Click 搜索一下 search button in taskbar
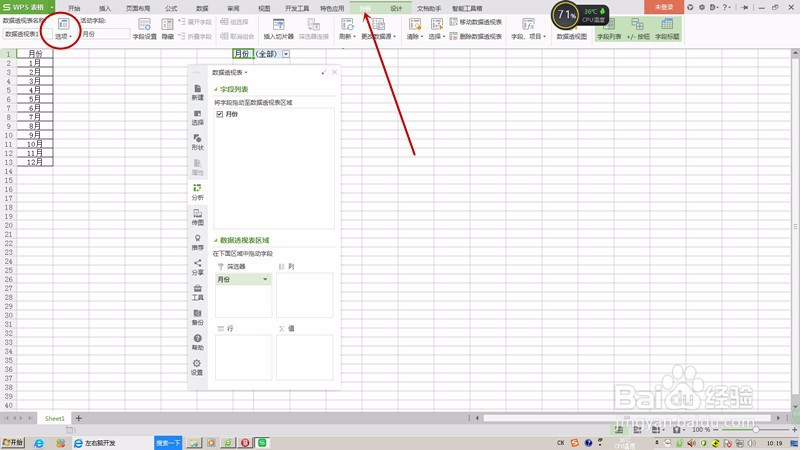Image resolution: width=800 pixels, height=450 pixels. pyautogui.click(x=168, y=443)
